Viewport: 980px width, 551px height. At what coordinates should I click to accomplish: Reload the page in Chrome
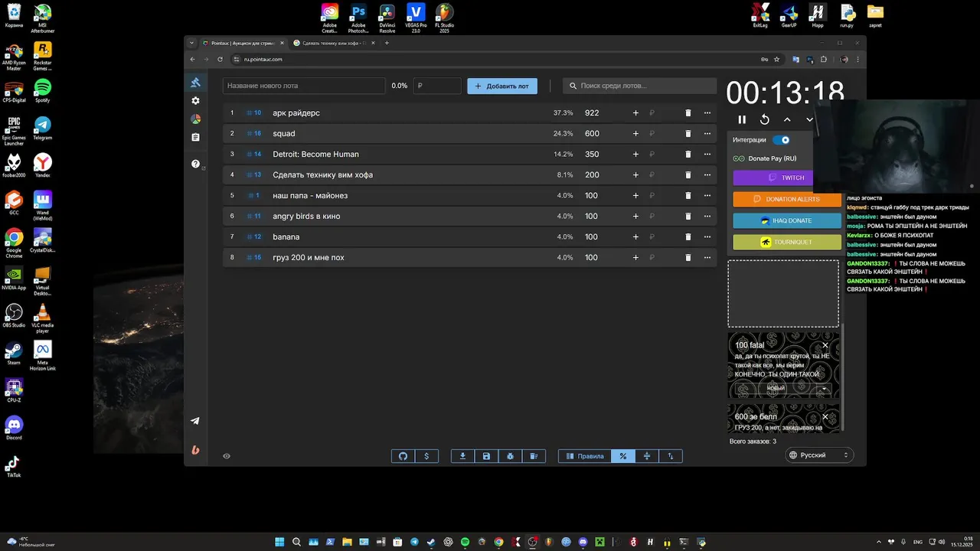pyautogui.click(x=220, y=59)
